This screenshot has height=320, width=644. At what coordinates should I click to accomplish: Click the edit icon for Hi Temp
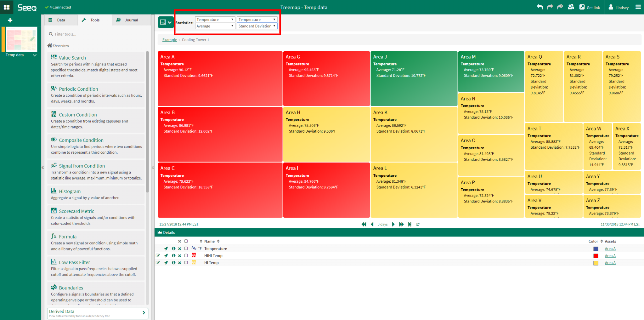[x=158, y=262]
